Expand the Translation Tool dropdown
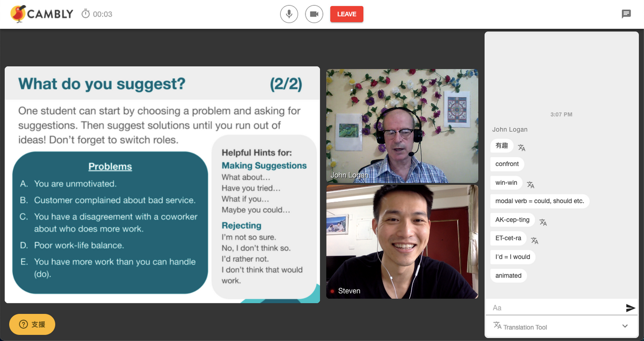This screenshot has height=341, width=644. coord(625,326)
